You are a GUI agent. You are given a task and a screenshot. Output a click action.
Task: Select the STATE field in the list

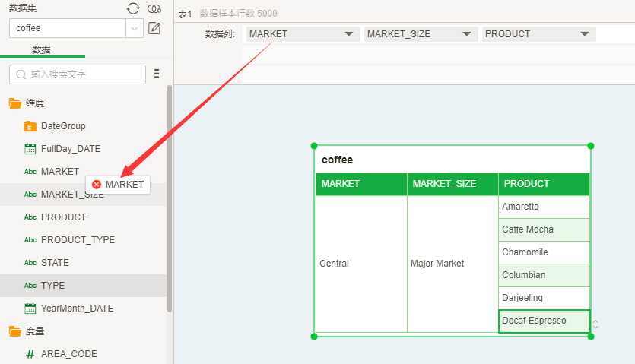tap(55, 263)
